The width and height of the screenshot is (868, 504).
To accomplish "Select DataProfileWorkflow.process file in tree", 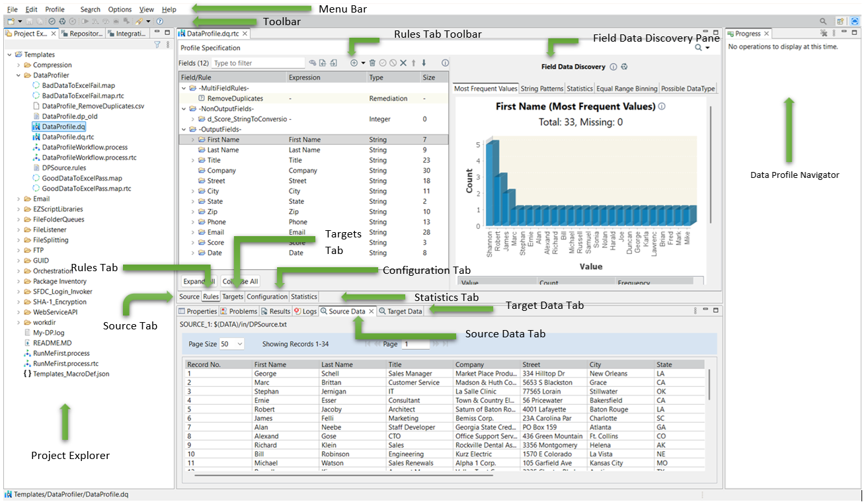I will point(85,147).
